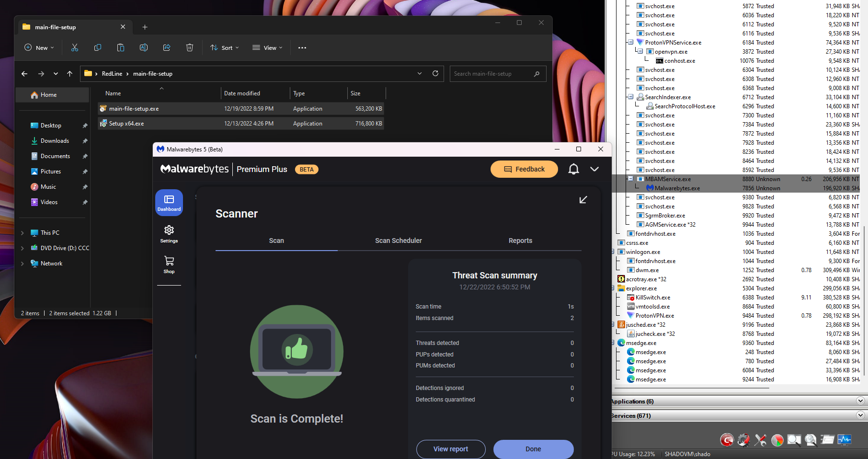The height and width of the screenshot is (459, 868).
Task: Open Malwarebytes Settings gear icon
Action: click(169, 234)
